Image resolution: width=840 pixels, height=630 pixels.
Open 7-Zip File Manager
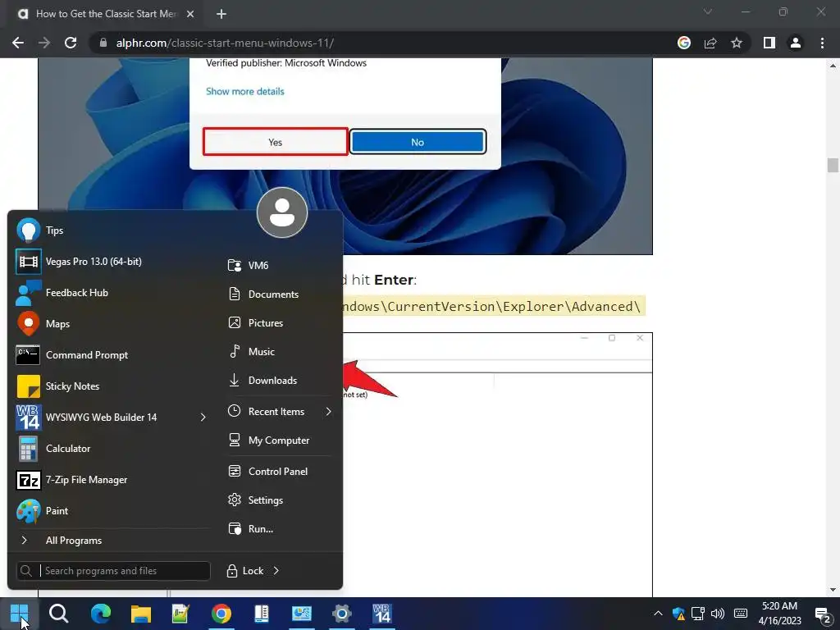point(111,479)
